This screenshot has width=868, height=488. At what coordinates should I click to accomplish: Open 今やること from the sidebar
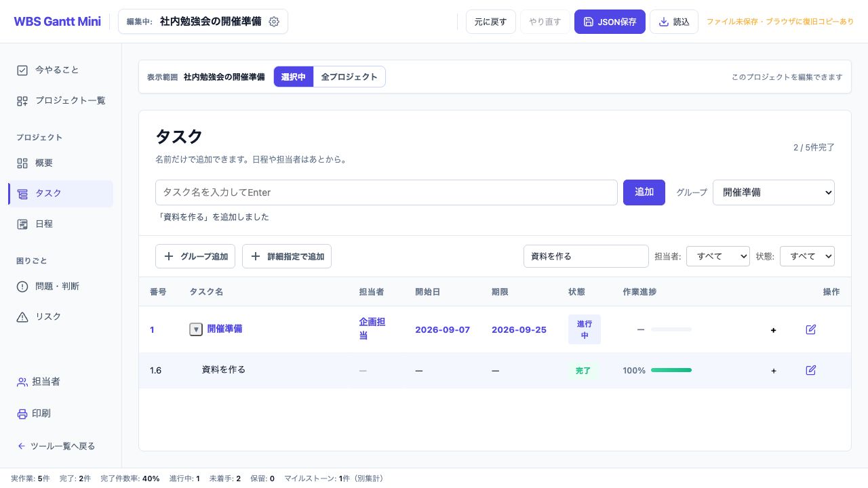click(60, 70)
